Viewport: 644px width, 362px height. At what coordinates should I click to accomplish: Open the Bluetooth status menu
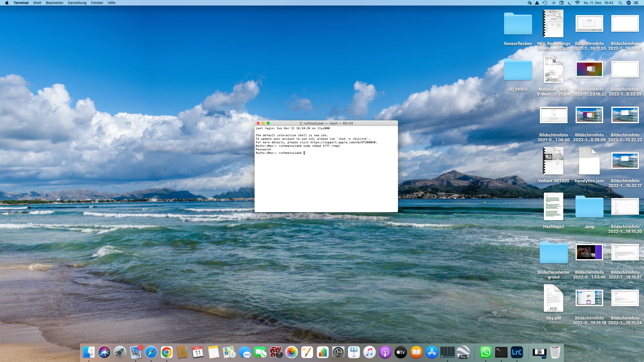point(554,3)
